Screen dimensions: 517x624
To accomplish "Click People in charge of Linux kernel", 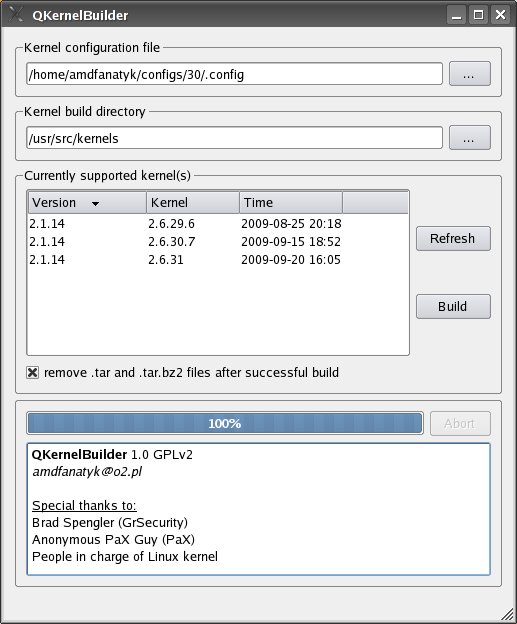I will click(x=125, y=557).
